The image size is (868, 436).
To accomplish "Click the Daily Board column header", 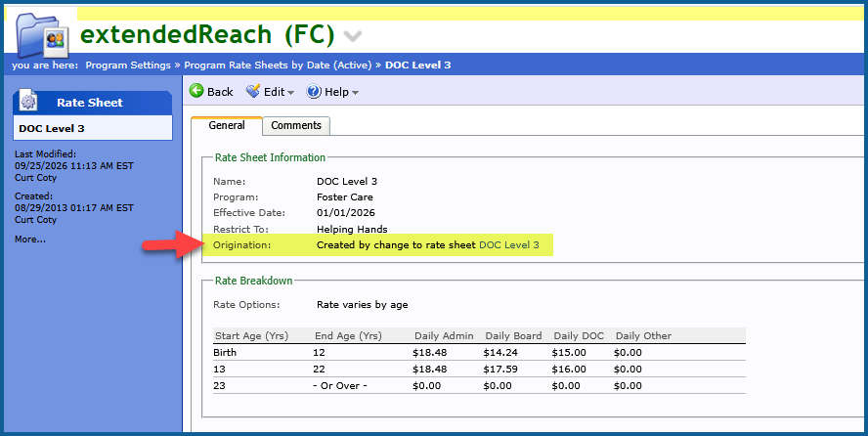I will tap(513, 336).
